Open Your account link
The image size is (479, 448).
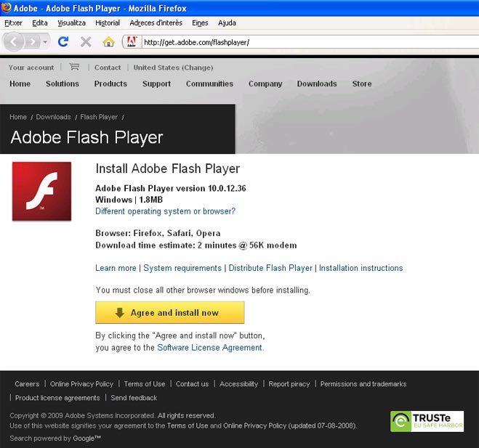[x=31, y=68]
